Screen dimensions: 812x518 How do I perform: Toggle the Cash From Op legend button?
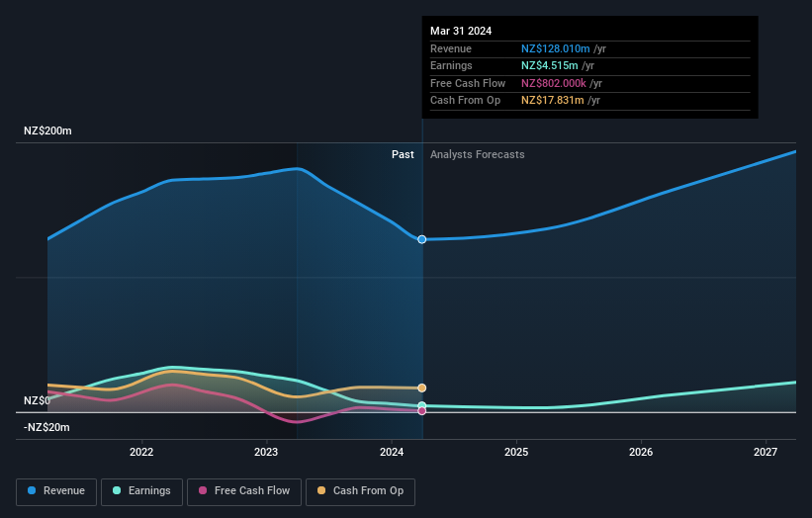360,491
